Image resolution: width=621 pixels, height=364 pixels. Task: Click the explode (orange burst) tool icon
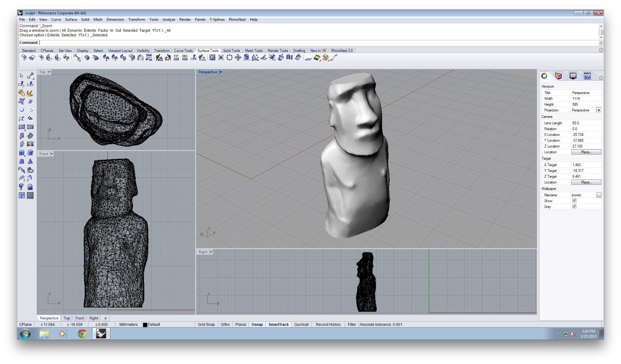pos(30,93)
